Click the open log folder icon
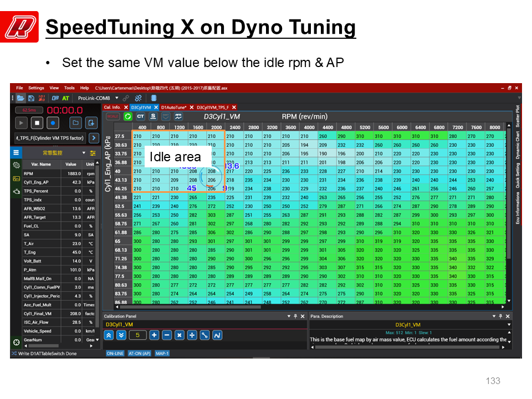This screenshot has height=399, width=532. click(75, 123)
